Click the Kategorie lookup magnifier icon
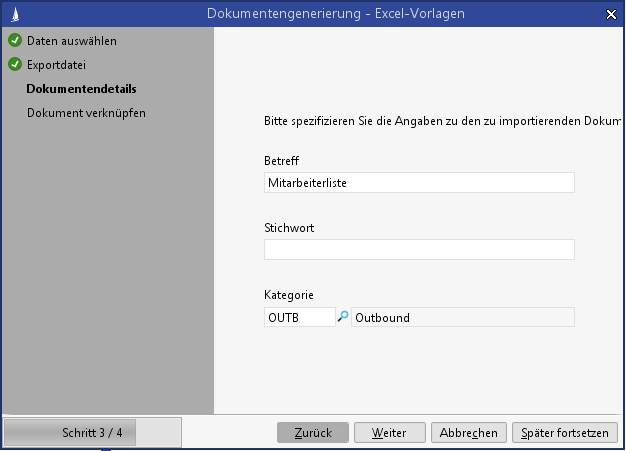 [343, 317]
